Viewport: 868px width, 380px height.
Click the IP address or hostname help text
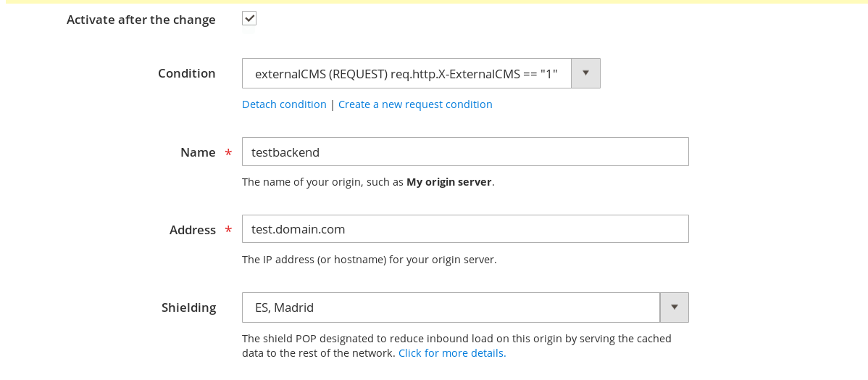369,260
